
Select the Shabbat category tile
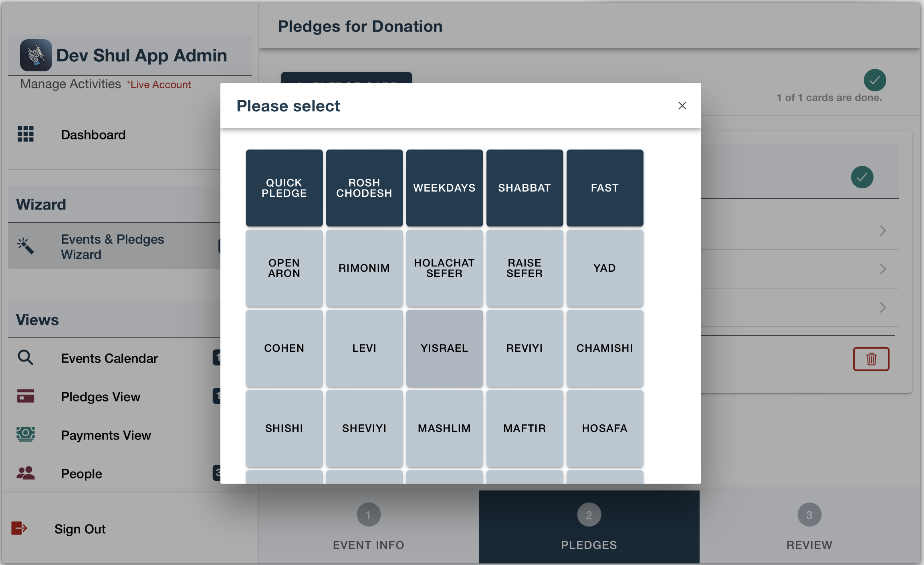coord(525,188)
